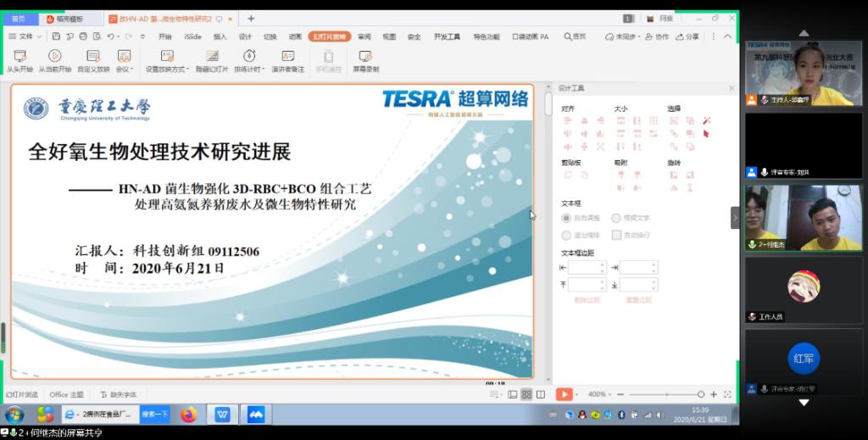Expand the quick access toolbar customize arrow
868x440 pixels.
(142, 36)
